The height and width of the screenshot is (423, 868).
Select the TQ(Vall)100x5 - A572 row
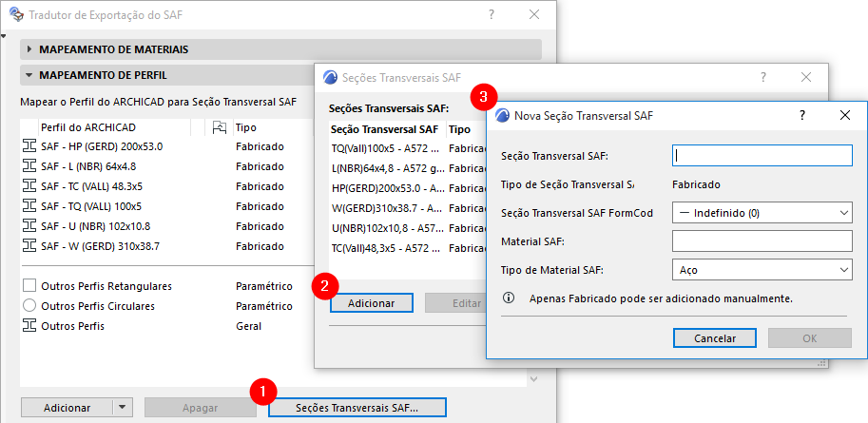[x=407, y=148]
